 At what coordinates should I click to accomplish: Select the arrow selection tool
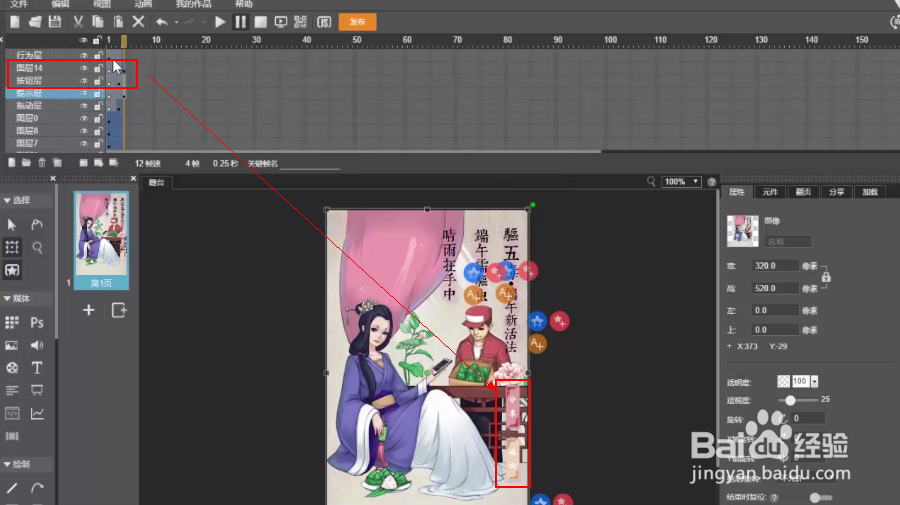pos(12,224)
